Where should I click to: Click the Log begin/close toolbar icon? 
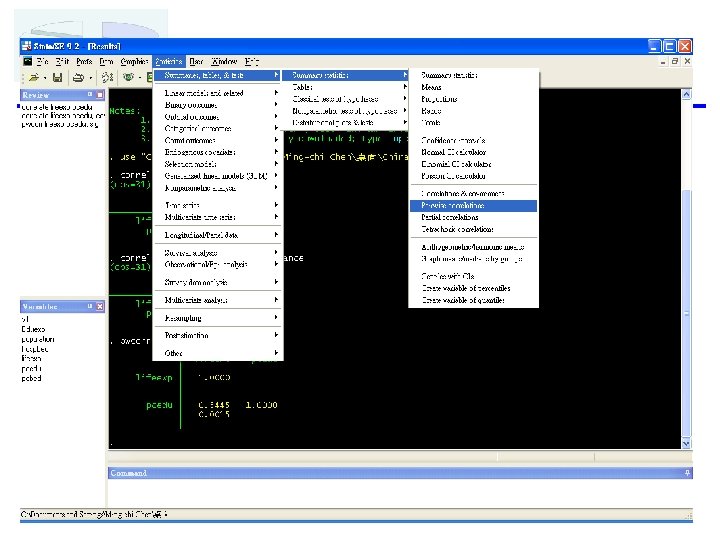point(108,78)
